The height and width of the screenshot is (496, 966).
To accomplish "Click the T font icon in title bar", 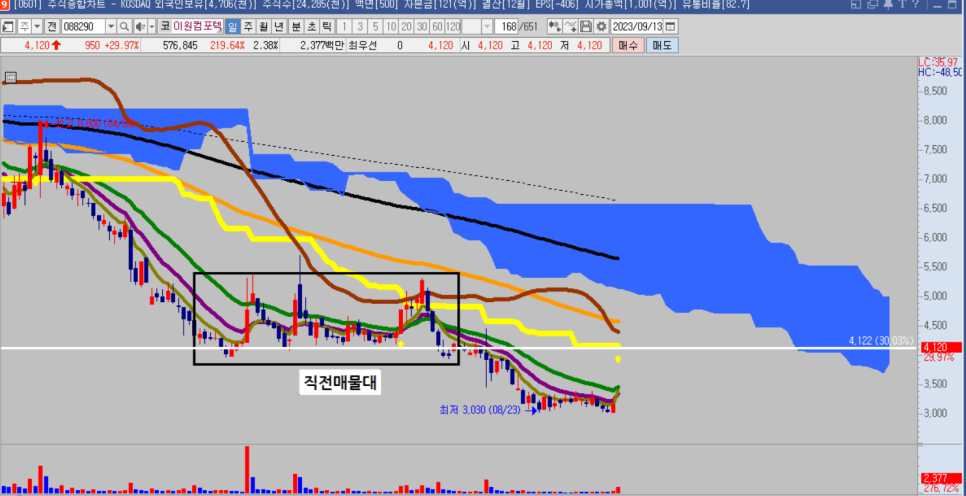I will point(901,5).
